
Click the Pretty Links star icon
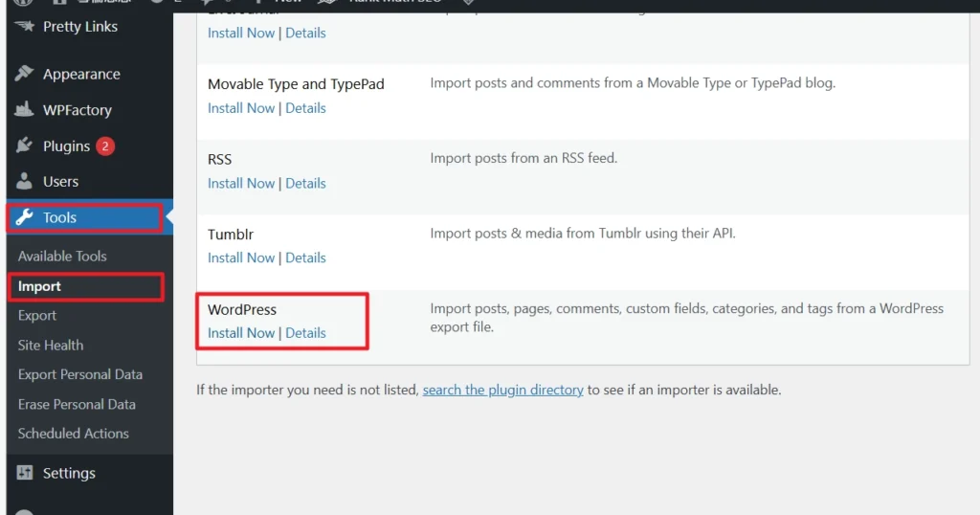point(24,26)
